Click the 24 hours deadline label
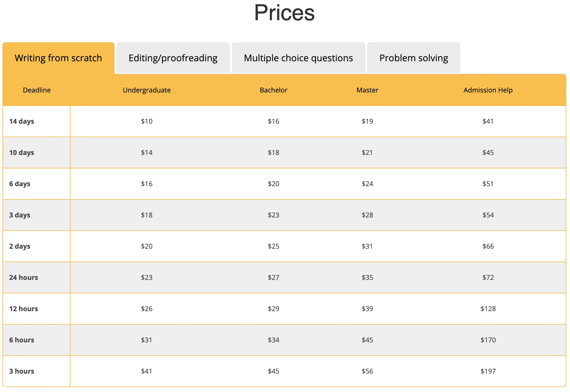Viewport: 570px width, 392px height. pyautogui.click(x=23, y=277)
